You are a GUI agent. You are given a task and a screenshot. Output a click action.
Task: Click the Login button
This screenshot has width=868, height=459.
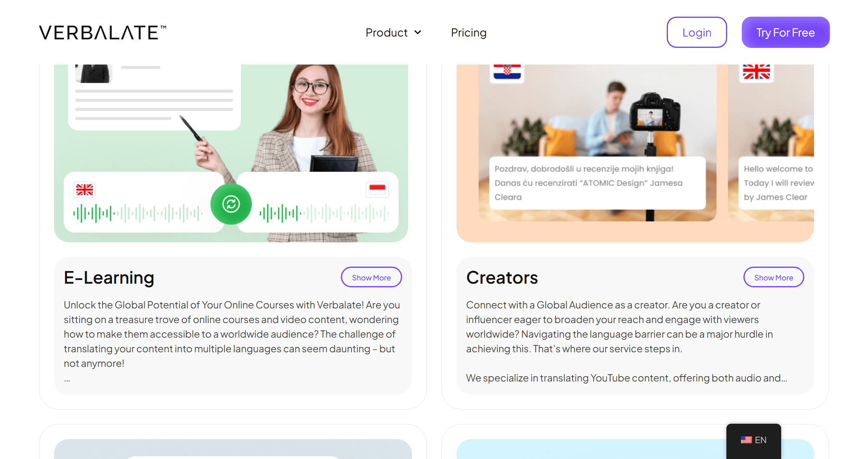point(697,32)
